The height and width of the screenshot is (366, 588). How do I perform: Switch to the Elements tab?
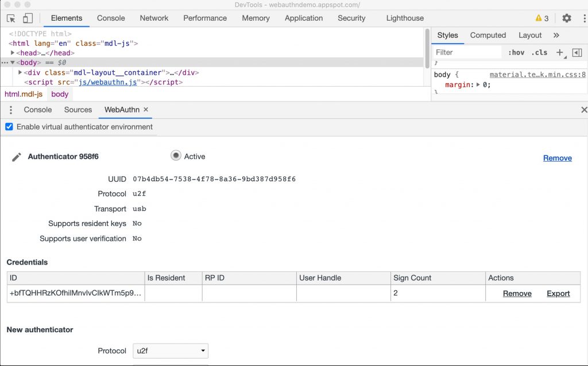click(67, 18)
